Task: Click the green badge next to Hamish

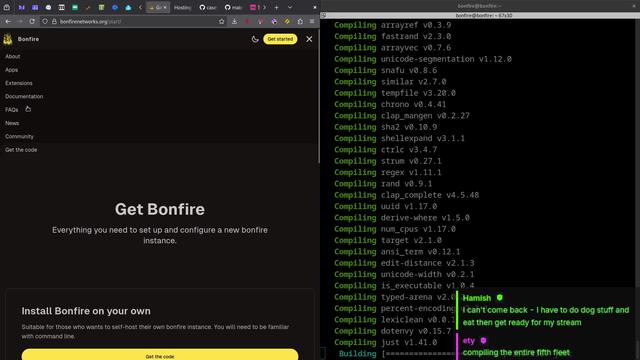Action: 500,298
